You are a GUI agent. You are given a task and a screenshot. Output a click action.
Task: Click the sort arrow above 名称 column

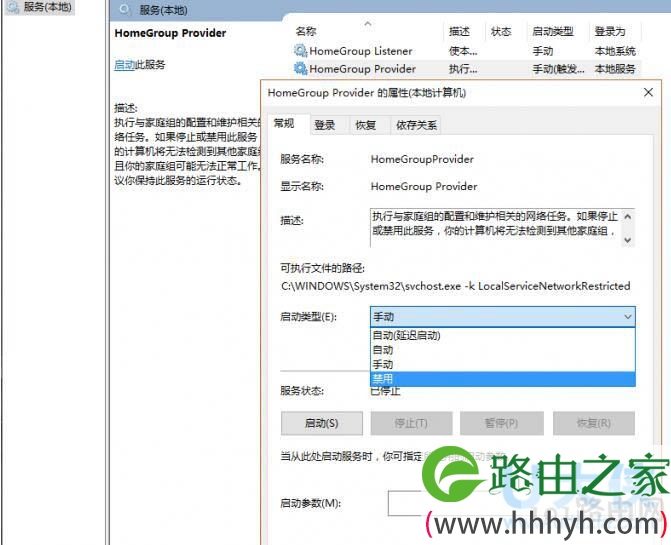point(368,24)
